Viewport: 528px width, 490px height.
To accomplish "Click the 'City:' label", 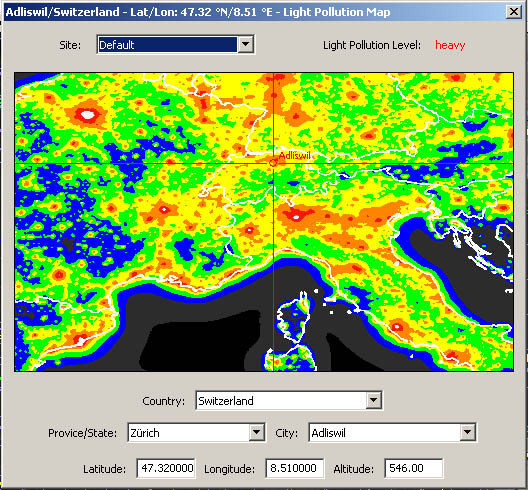I will [x=287, y=433].
